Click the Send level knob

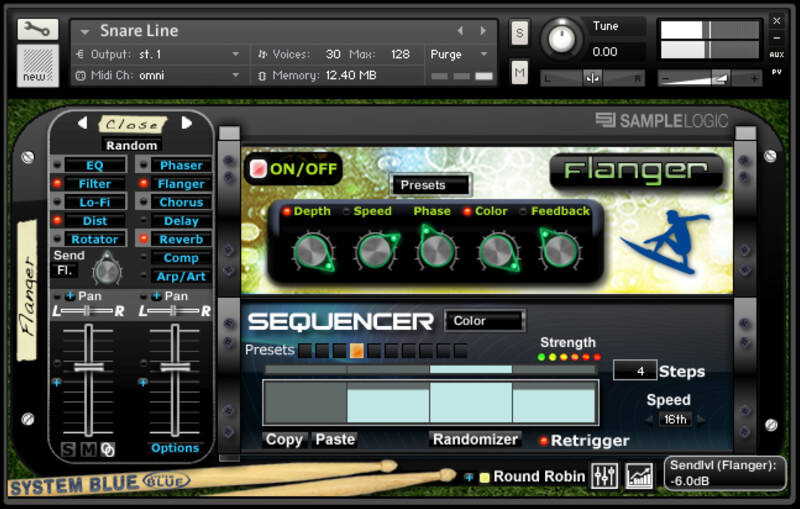pos(107,270)
